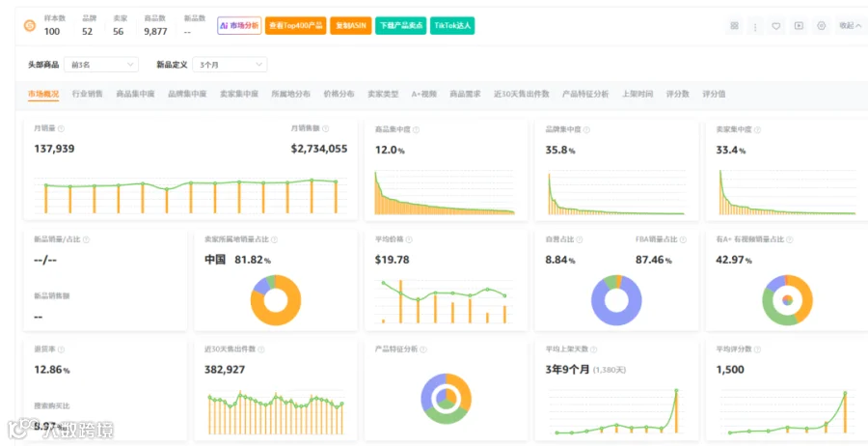Click the green TikTok达人 button
The height and width of the screenshot is (446, 868).
click(x=452, y=25)
